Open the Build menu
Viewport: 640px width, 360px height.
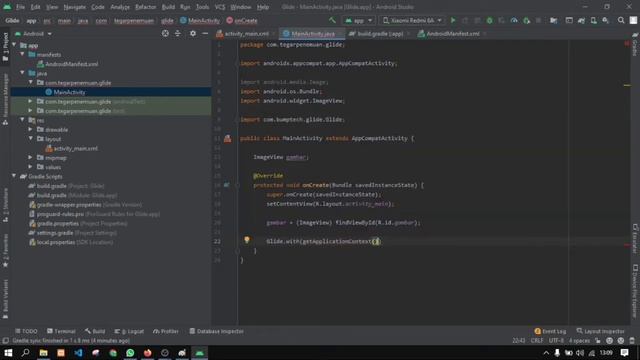coord(168,7)
